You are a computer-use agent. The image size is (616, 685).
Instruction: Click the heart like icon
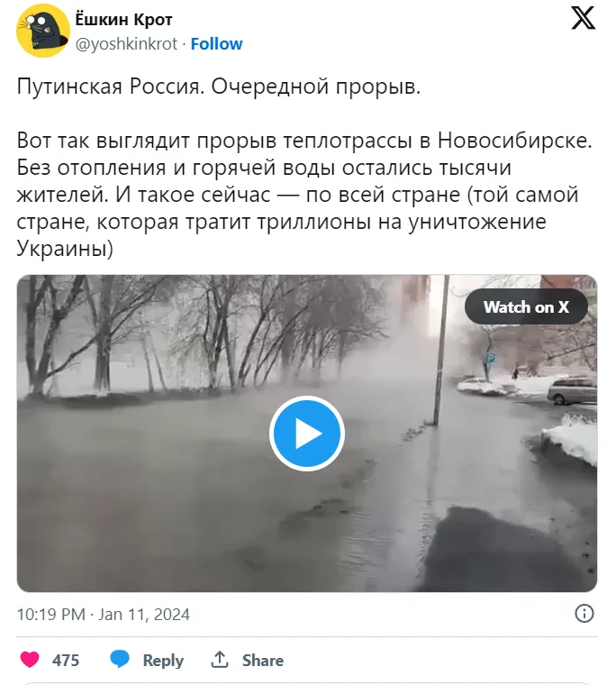[30, 660]
